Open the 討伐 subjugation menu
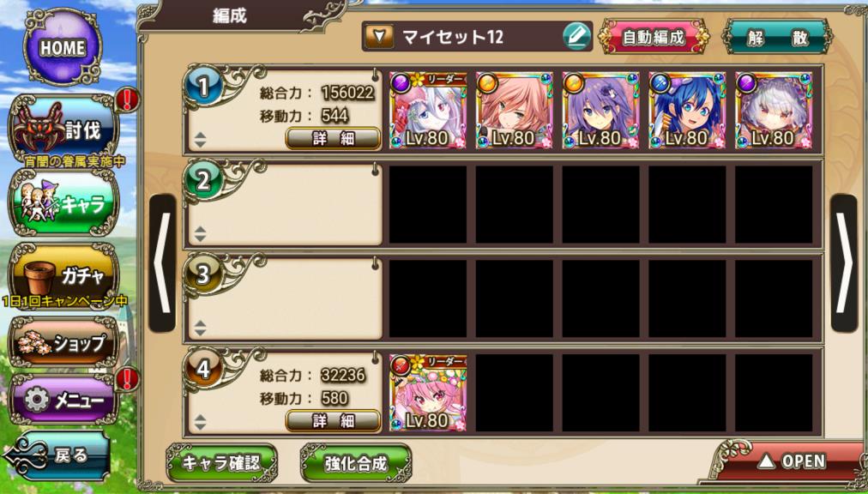This screenshot has height=494, width=868. tap(63, 130)
